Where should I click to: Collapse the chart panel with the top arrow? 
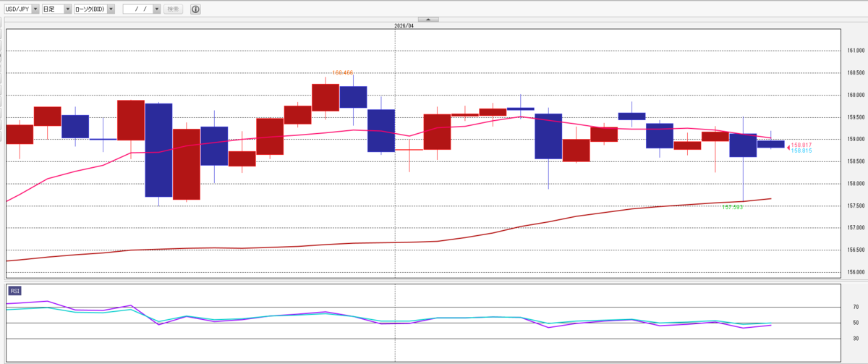click(x=428, y=20)
